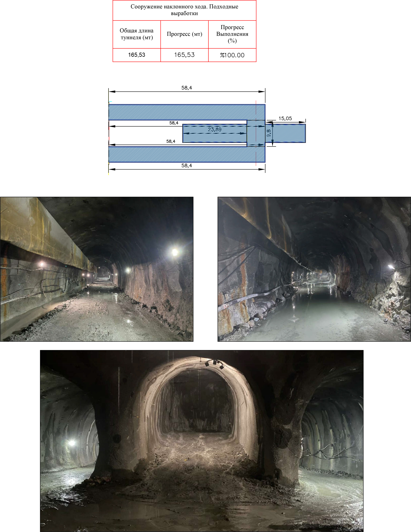Click the brightest lamp in the left tunnel photo

175,252
